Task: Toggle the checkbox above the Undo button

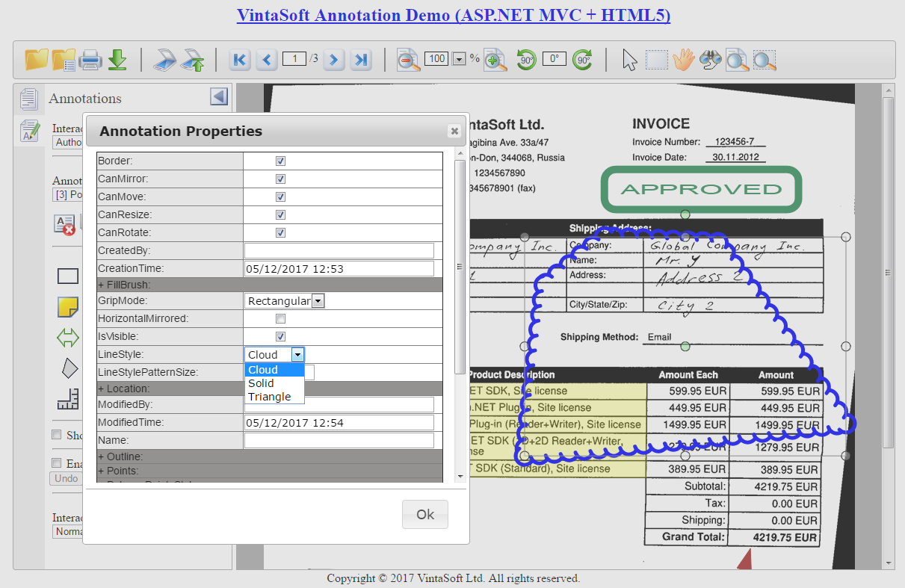Action: (56, 463)
